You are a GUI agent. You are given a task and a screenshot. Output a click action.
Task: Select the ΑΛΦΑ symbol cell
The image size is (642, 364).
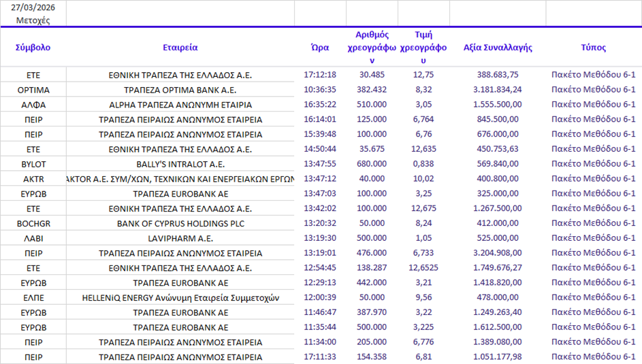pyautogui.click(x=33, y=105)
